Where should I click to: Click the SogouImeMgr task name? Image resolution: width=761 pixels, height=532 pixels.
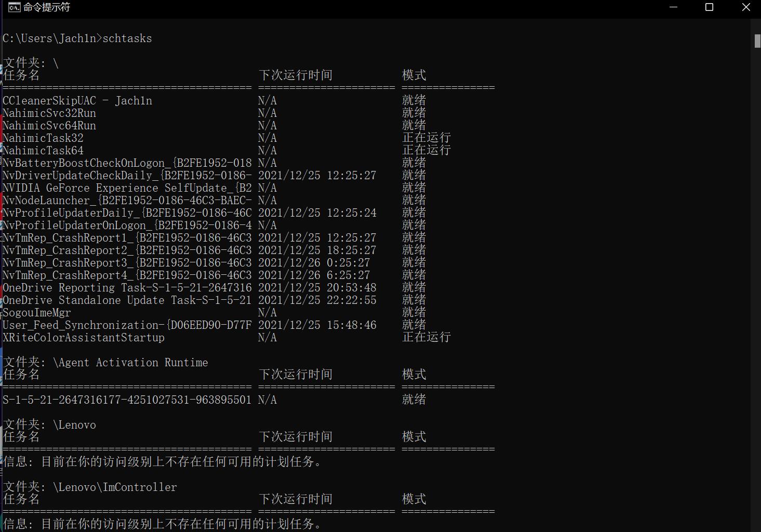37,312
